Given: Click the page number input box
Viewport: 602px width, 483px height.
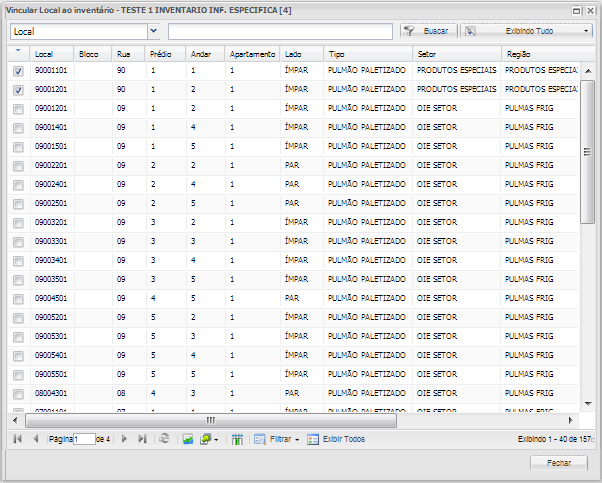Looking at the screenshot, I should [84, 439].
